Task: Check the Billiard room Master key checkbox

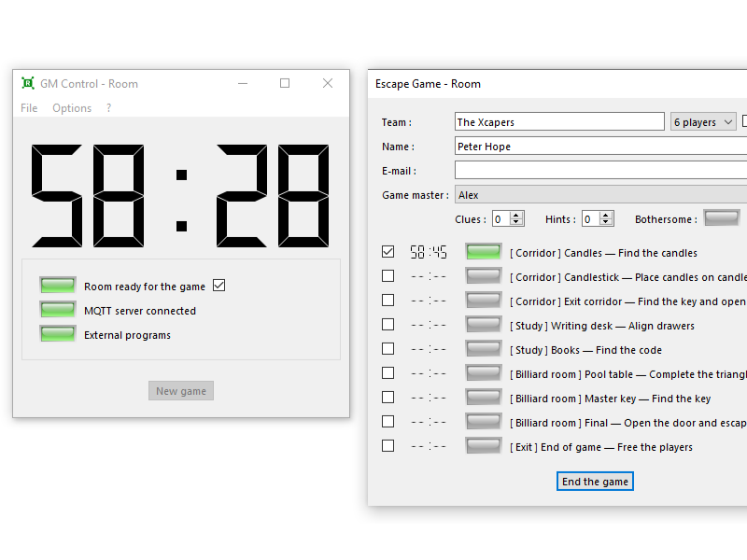Action: (x=388, y=398)
